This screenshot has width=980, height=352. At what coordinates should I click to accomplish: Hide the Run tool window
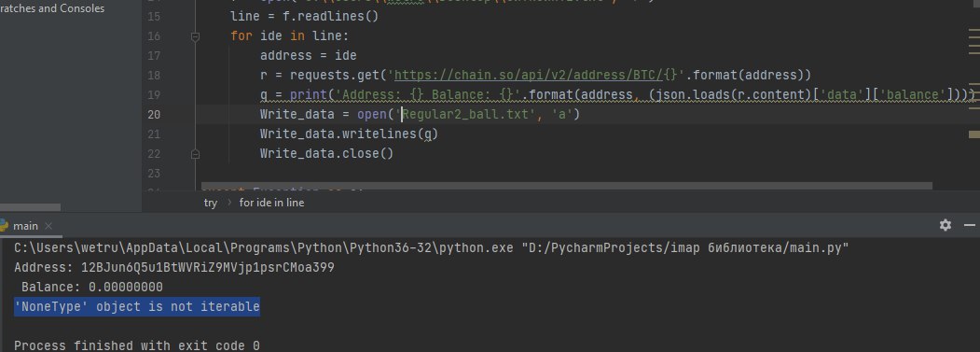(x=970, y=225)
